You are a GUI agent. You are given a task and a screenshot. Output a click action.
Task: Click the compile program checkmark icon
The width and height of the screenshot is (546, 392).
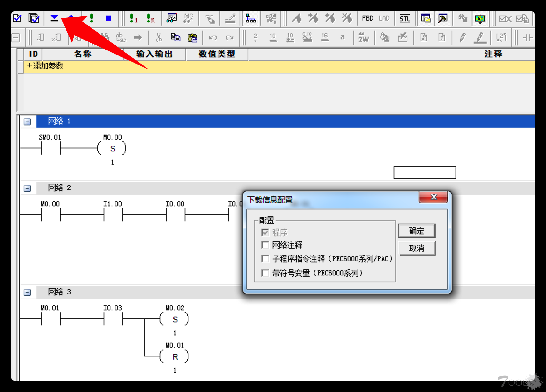[x=17, y=18]
